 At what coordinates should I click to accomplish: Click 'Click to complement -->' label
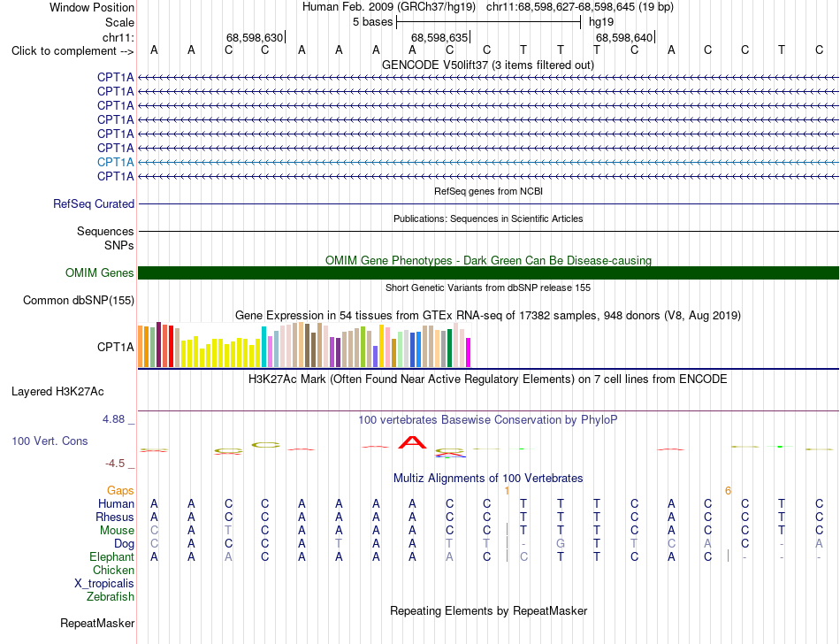73,51
